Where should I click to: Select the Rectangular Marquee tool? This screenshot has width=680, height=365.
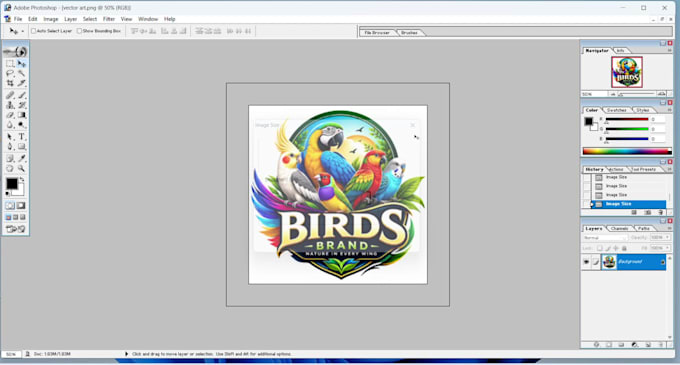10,64
